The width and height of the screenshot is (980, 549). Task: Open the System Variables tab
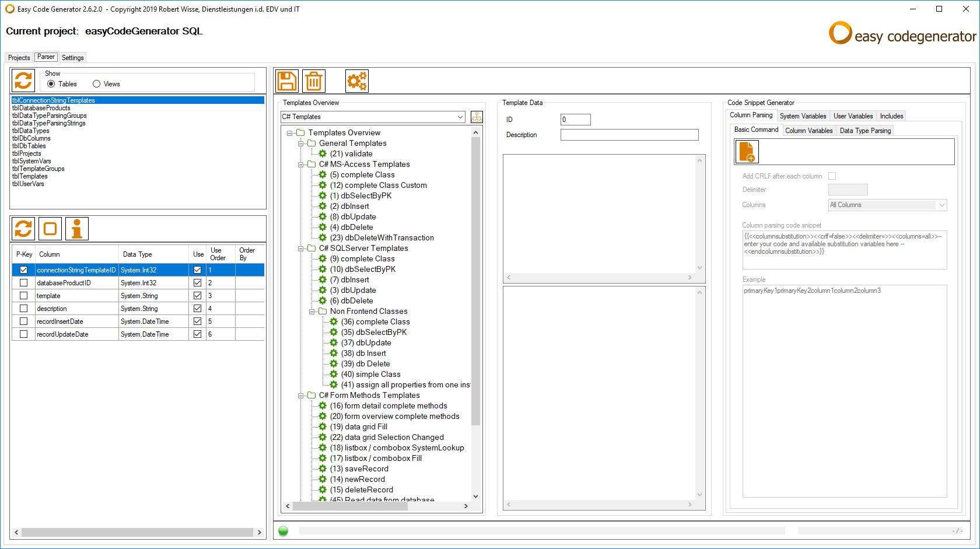click(x=803, y=116)
